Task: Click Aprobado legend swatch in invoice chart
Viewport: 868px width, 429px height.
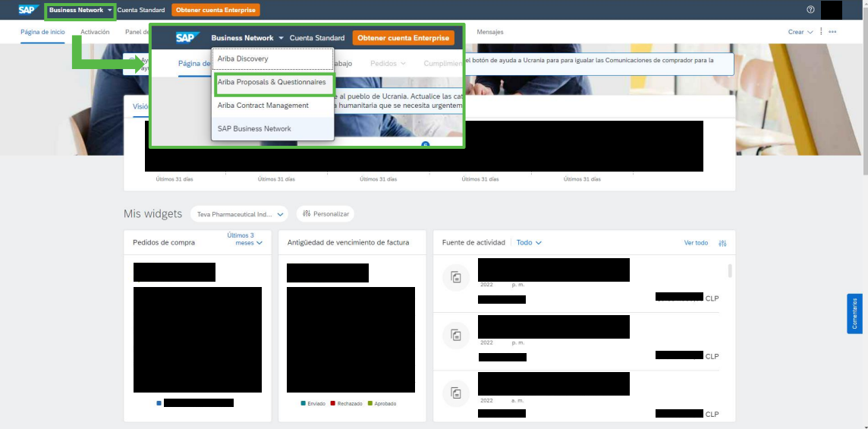Action: [370, 403]
